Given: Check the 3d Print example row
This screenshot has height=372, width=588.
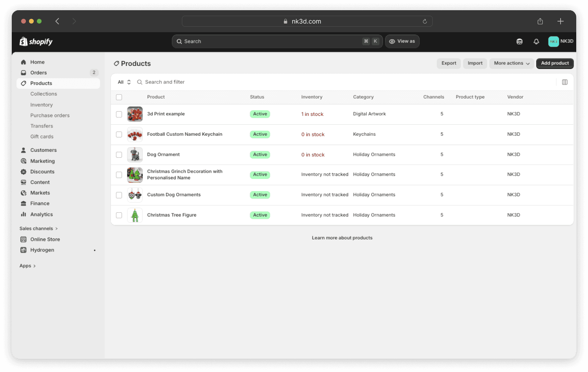Looking at the screenshot, I should tap(119, 114).
